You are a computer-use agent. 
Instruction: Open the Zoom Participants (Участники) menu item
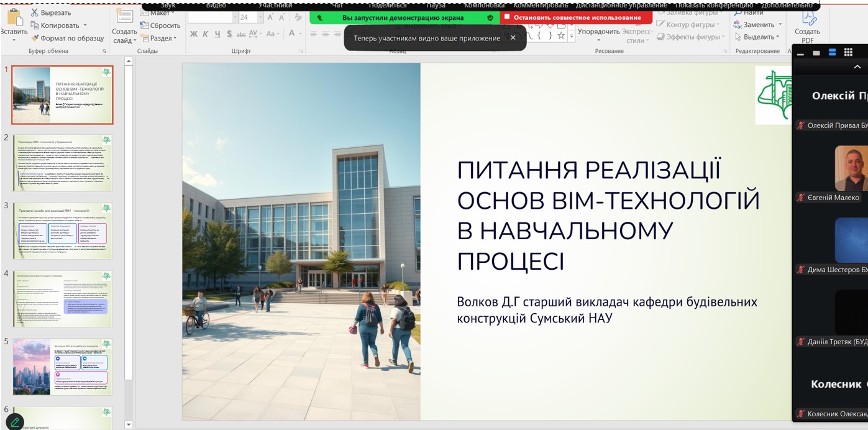pyautogui.click(x=275, y=5)
